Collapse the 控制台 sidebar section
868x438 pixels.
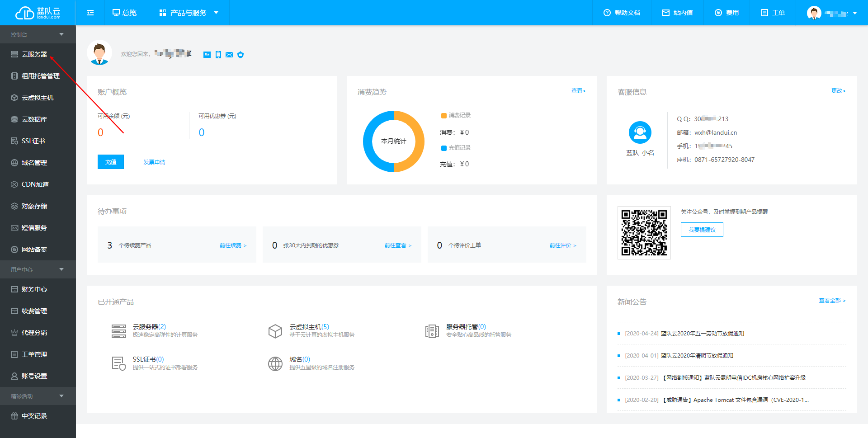click(x=61, y=34)
